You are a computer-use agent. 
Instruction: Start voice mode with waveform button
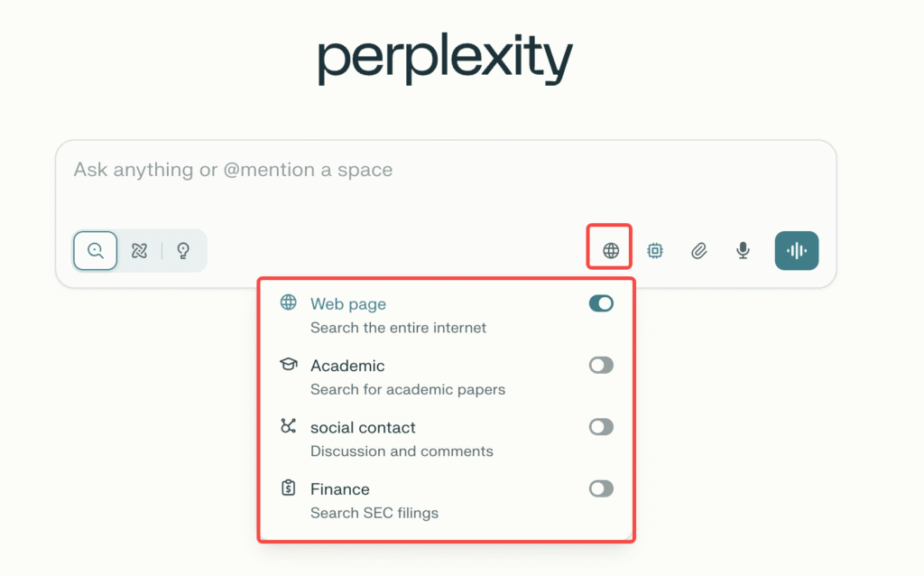point(796,250)
